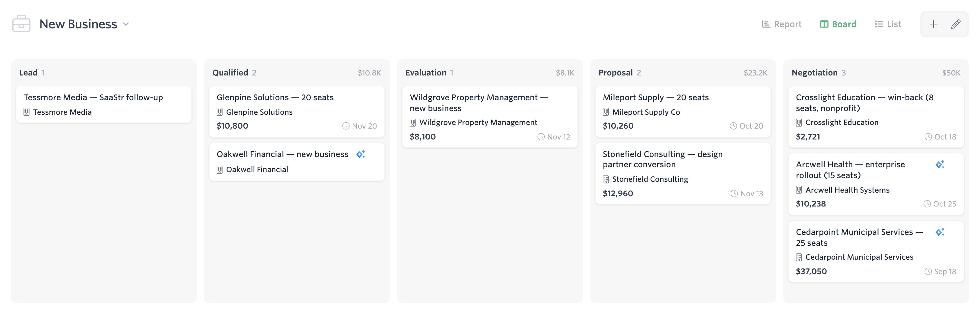The width and height of the screenshot is (980, 317).
Task: Click the $23.2K Proposal column total
Action: point(755,73)
